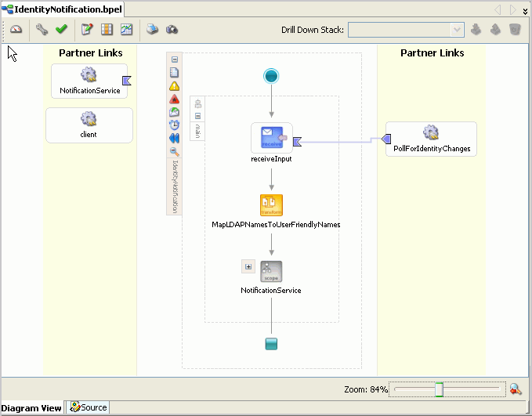Click the receiveInput label
532x416 pixels.
click(x=271, y=159)
